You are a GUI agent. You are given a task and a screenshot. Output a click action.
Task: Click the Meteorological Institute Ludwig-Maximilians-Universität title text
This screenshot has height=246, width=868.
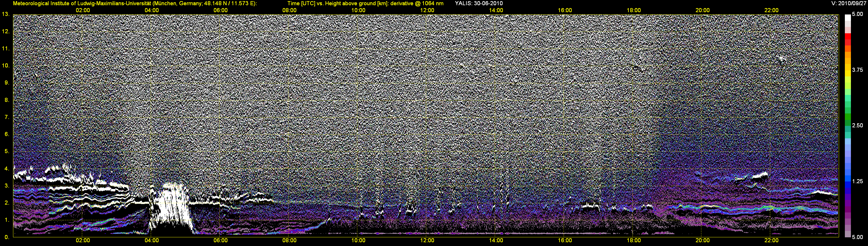pyautogui.click(x=135, y=3)
